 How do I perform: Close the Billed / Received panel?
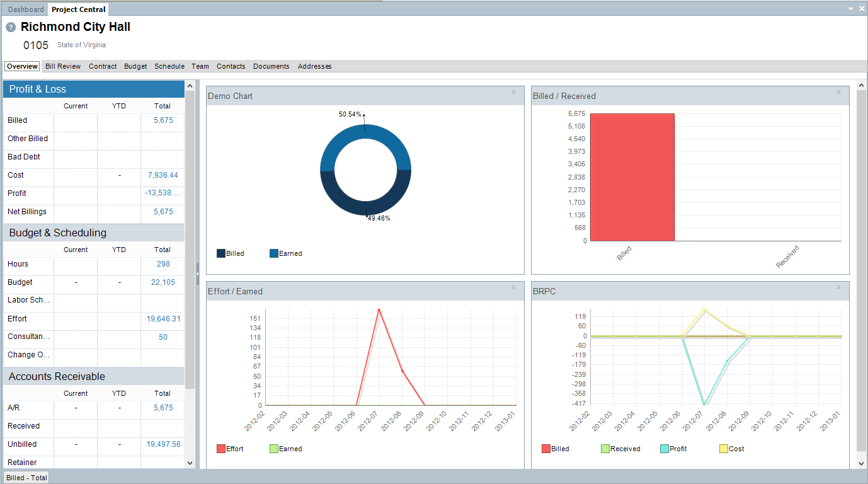(x=838, y=92)
